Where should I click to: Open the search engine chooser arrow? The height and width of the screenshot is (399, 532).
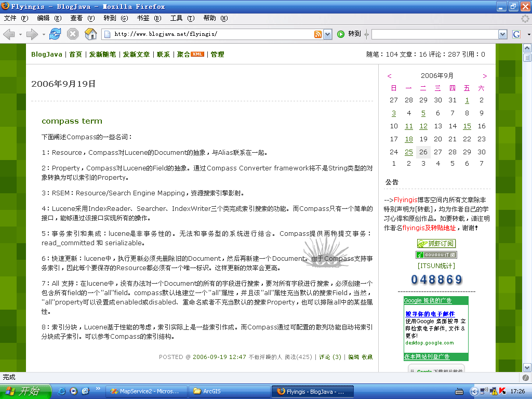coord(528,34)
